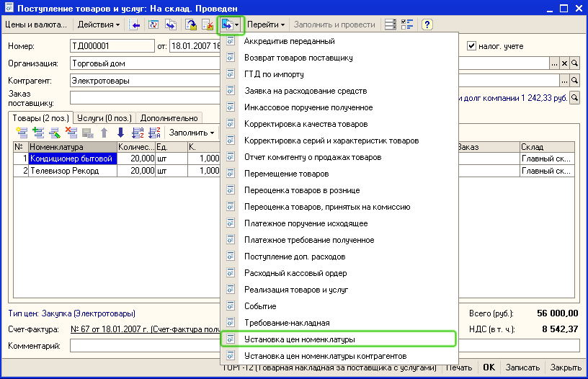Click the post document icon in toolbar

point(191,24)
